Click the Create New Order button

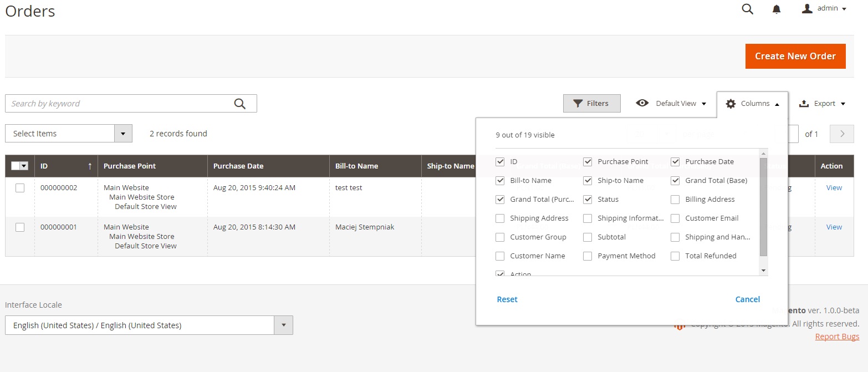(795, 56)
